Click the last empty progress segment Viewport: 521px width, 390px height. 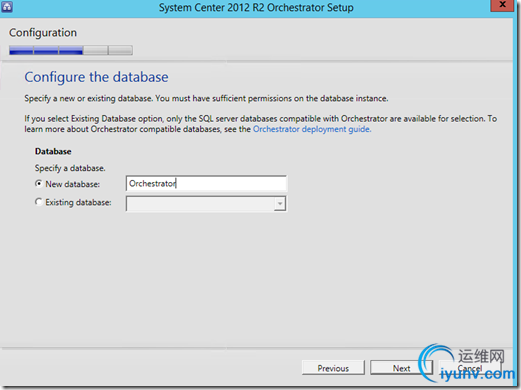pos(120,50)
